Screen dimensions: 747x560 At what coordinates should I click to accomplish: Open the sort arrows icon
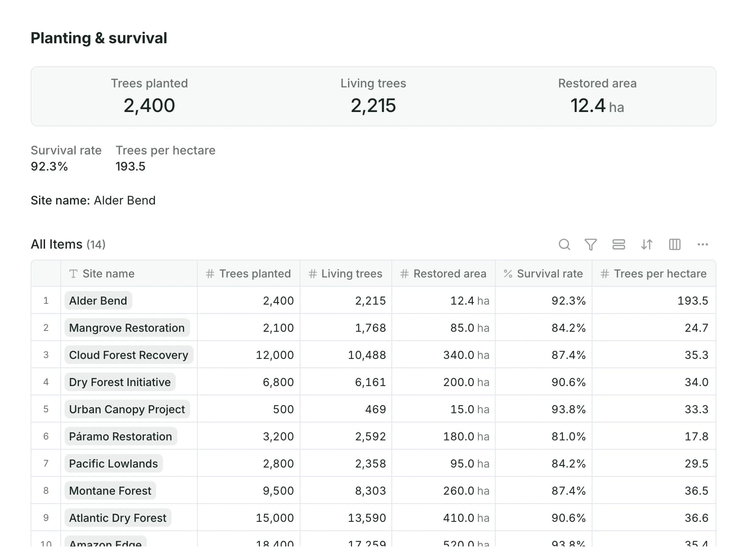click(646, 244)
